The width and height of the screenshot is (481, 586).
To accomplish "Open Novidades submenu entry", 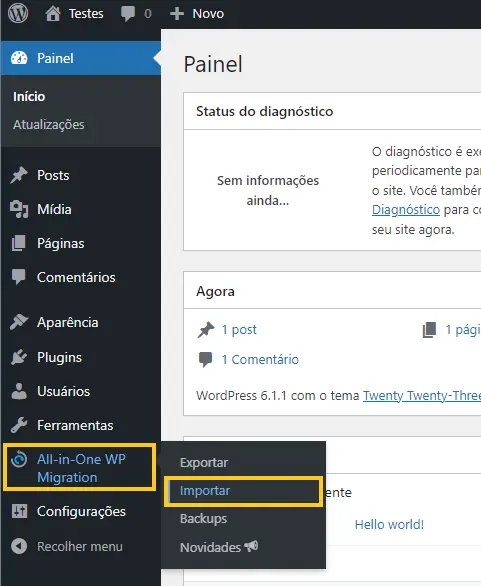I will (x=219, y=547).
